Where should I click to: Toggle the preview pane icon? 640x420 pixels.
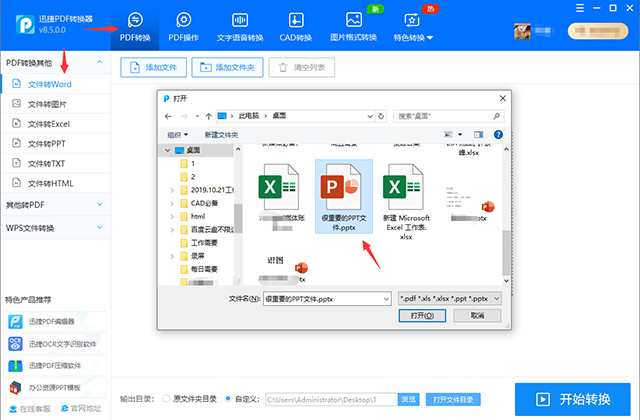tap(478, 134)
